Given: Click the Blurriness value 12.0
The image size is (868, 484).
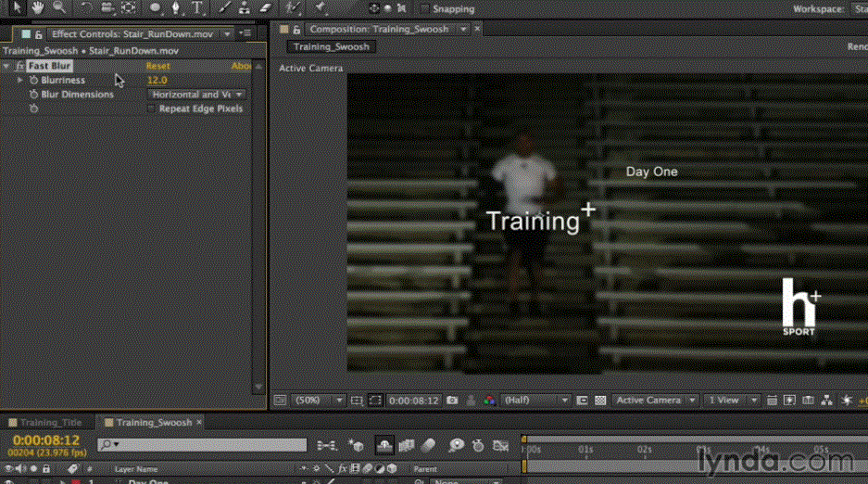Looking at the screenshot, I should (x=157, y=81).
